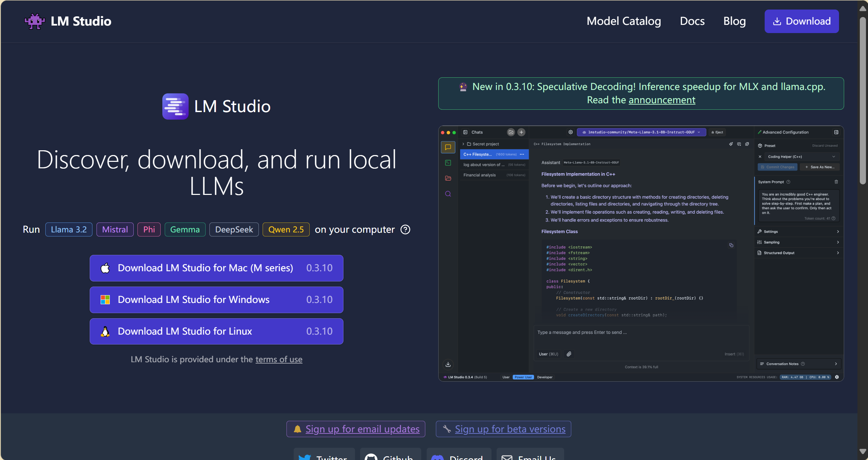Click the folder icon in app sidebar
This screenshot has height=460, width=868.
click(x=448, y=178)
